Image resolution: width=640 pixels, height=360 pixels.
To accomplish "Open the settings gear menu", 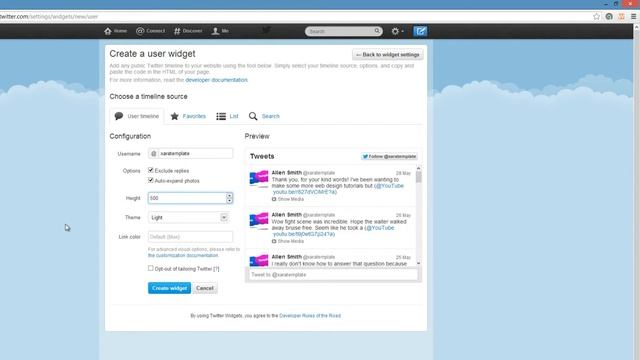I will 397,31.
